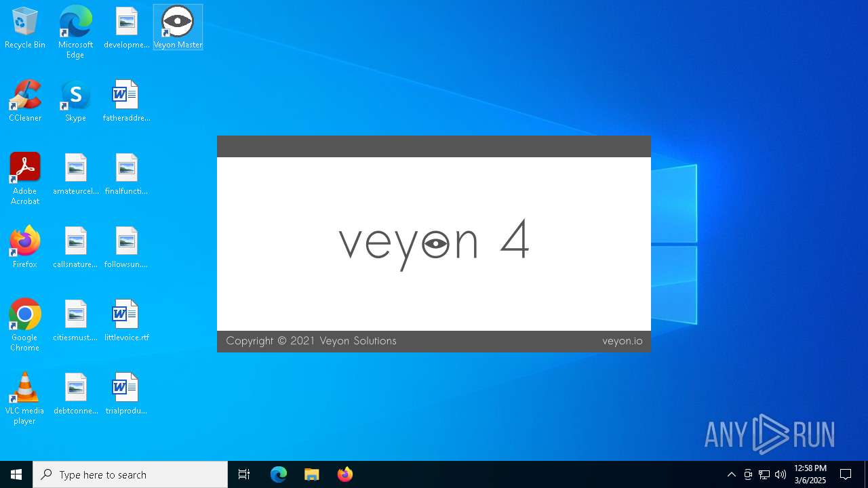Select the fatheraddre... Word document icon

coord(126,101)
